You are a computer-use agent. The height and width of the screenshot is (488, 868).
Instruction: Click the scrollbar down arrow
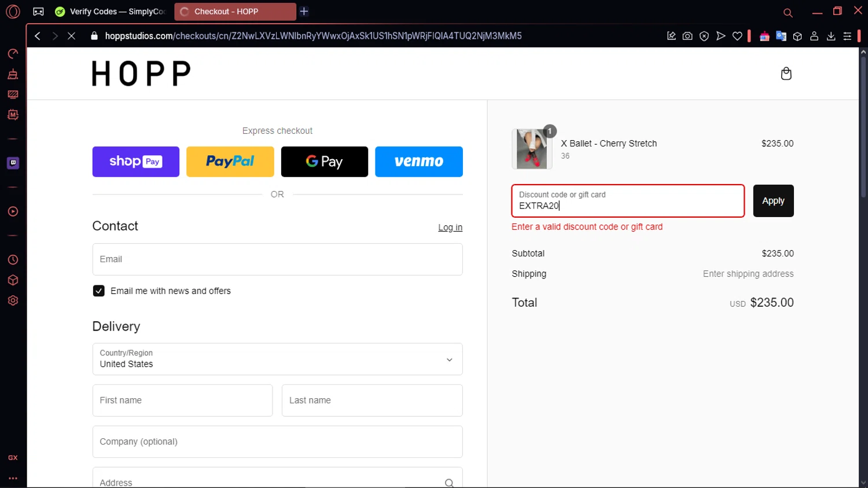(863, 483)
